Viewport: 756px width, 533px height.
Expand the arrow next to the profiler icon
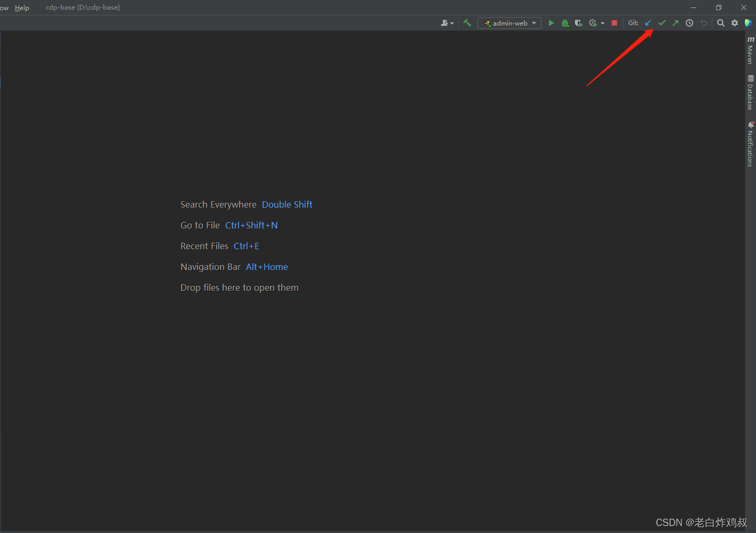click(x=603, y=23)
